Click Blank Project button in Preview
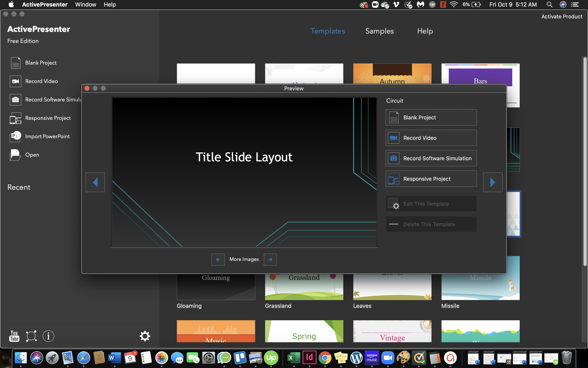The width and height of the screenshot is (588, 368). (x=431, y=117)
